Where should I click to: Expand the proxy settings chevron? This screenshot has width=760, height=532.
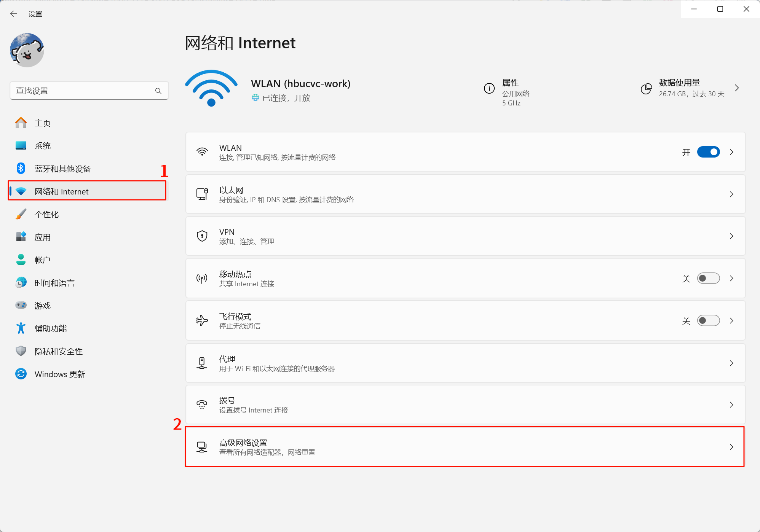coord(731,363)
